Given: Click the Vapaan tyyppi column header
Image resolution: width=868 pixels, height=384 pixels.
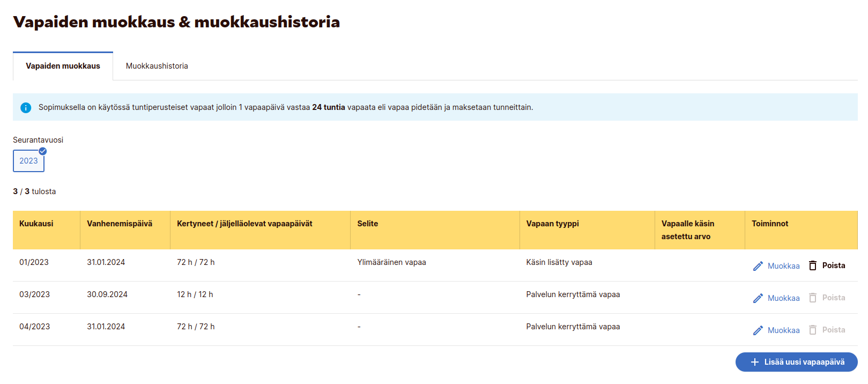Looking at the screenshot, I should [x=552, y=224].
